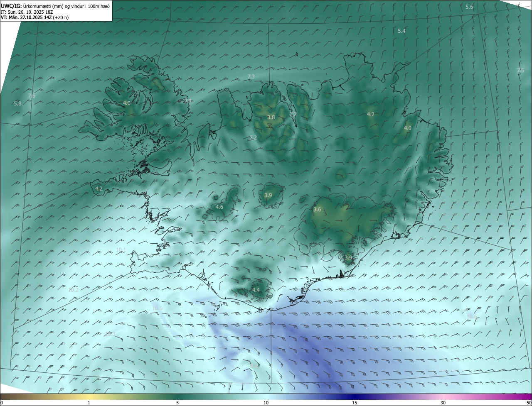Click the 7.3 value label on the map
Screen dimensions: 532x406
coord(251,76)
